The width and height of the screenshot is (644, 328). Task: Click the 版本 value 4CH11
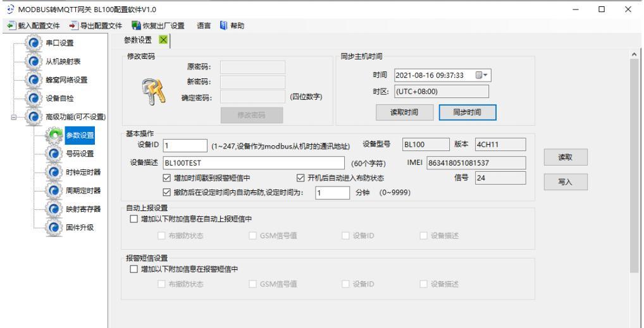pyautogui.click(x=500, y=145)
